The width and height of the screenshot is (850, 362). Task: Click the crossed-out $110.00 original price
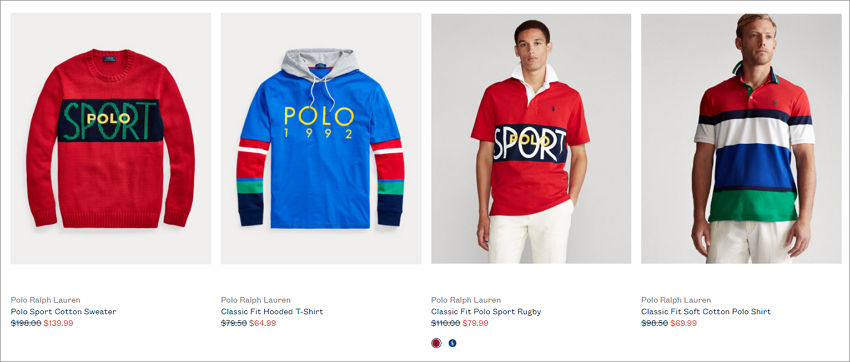tap(446, 323)
